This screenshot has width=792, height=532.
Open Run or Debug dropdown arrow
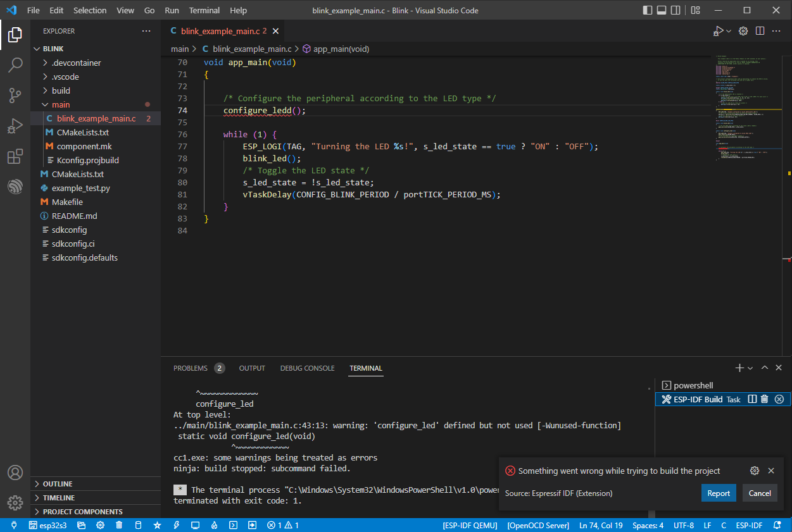(729, 31)
